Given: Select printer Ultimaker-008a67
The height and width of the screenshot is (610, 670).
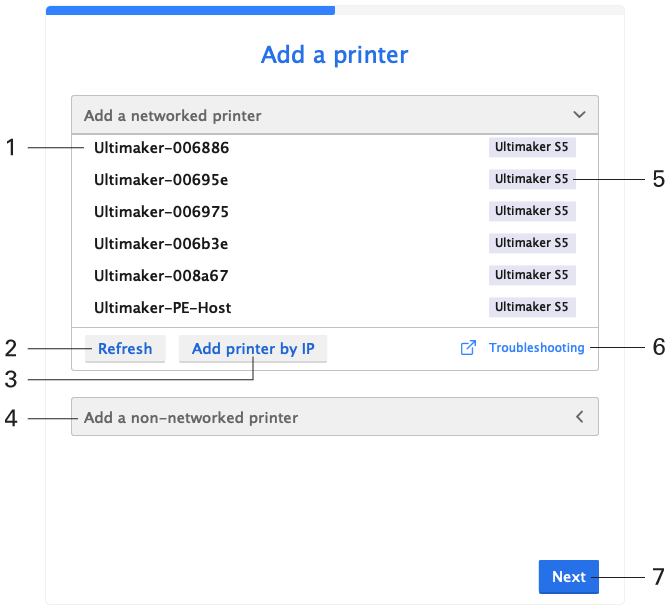Looking at the screenshot, I should click(162, 276).
